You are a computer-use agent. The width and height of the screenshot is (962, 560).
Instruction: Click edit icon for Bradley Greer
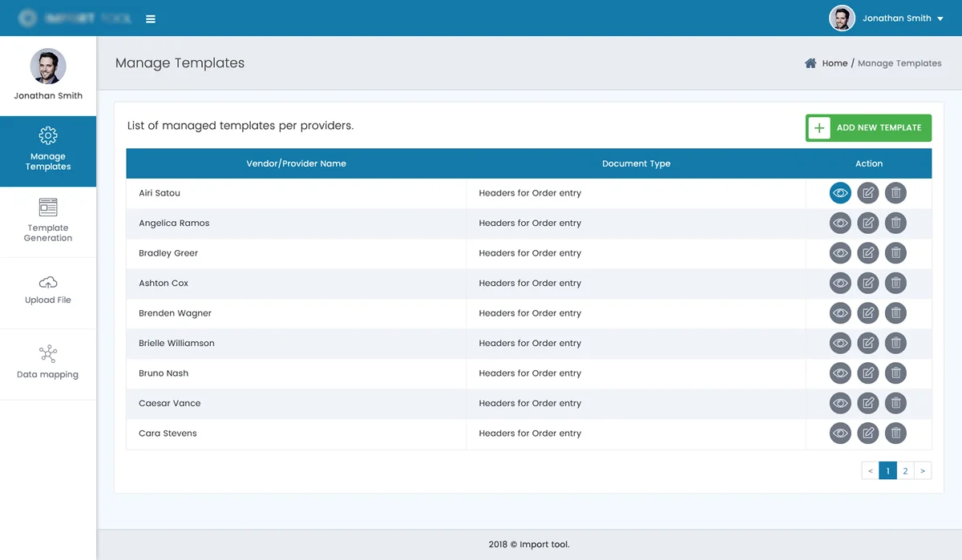click(x=868, y=253)
